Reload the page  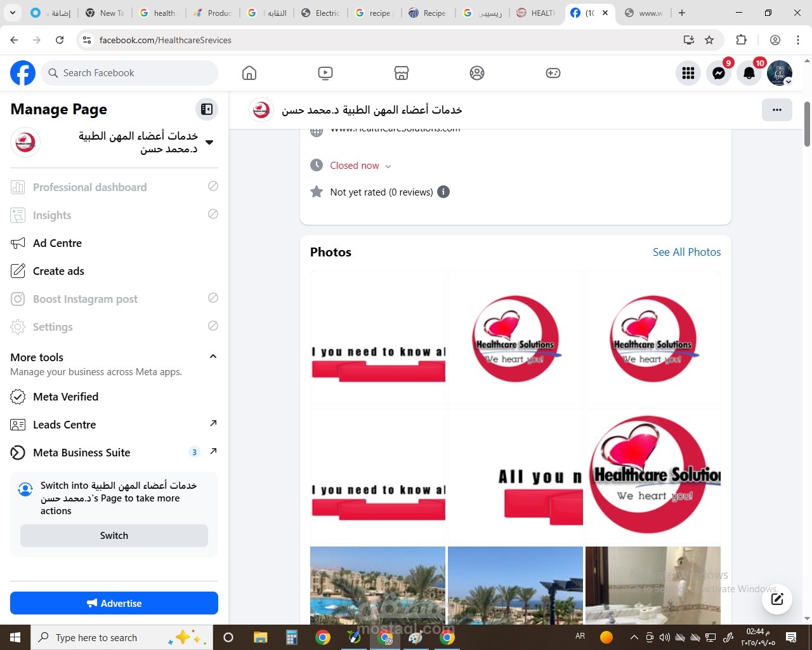(x=60, y=40)
